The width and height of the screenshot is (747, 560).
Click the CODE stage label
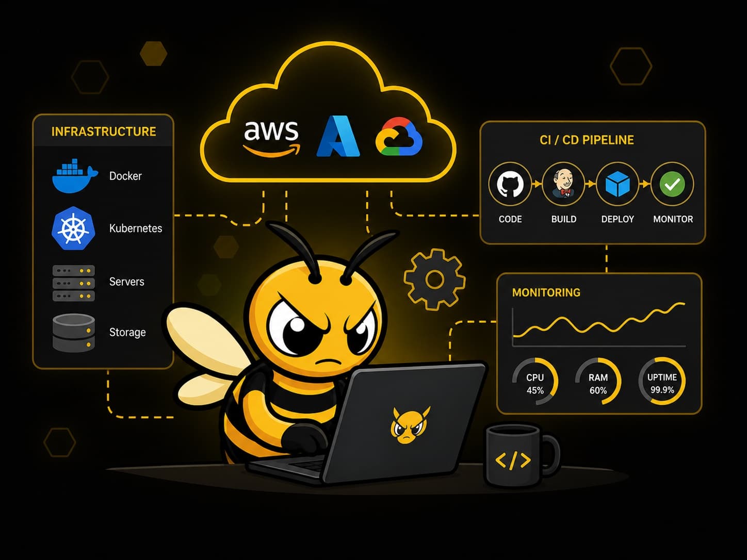coord(510,219)
